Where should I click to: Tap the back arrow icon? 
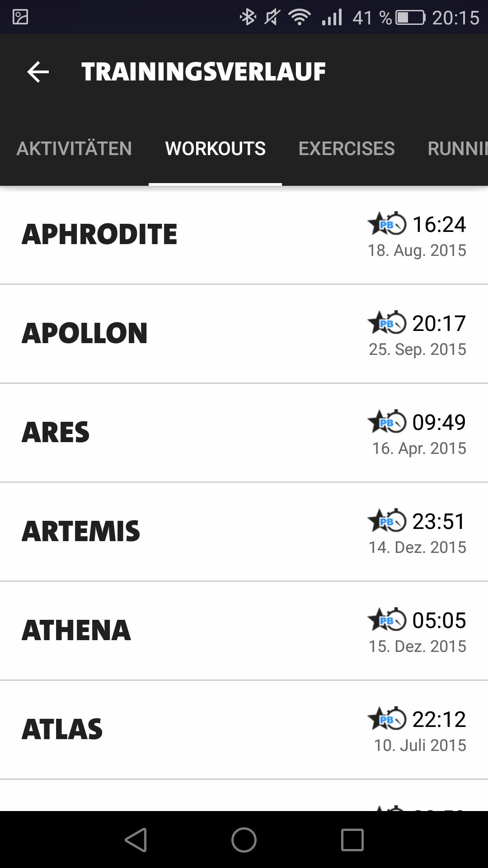click(38, 72)
